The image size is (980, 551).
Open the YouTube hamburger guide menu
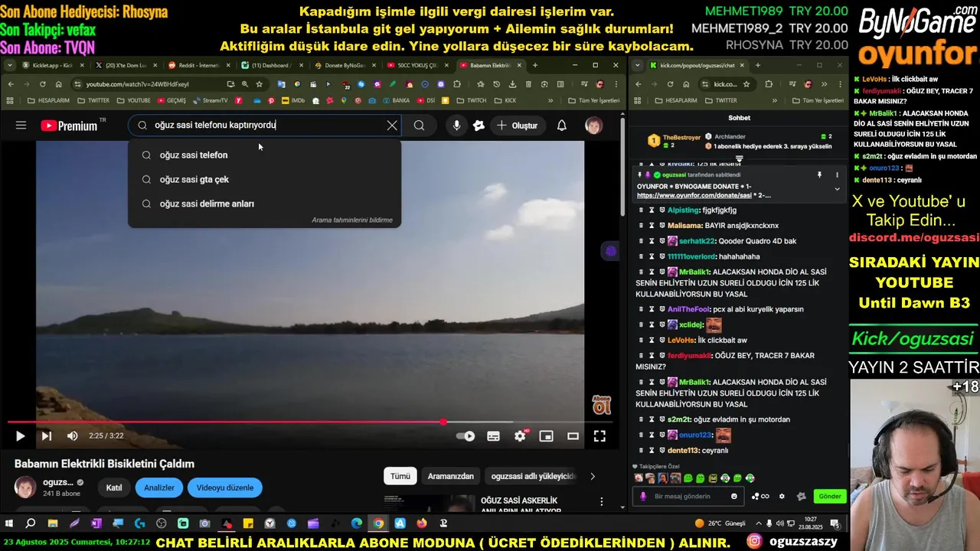click(x=21, y=126)
